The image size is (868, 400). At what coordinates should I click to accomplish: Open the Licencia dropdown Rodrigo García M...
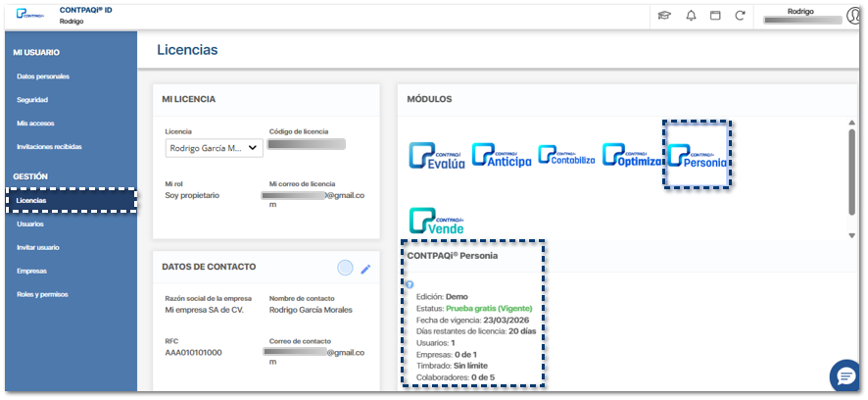coord(215,148)
